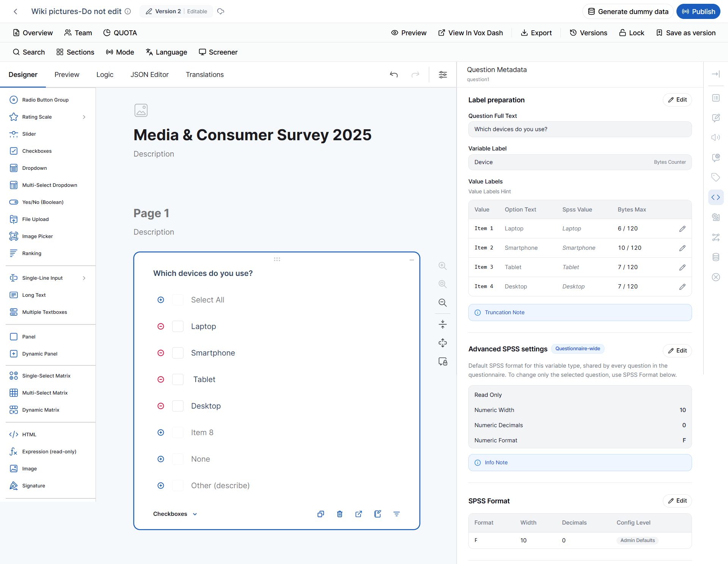Click the undo arrow icon

pyautogui.click(x=394, y=75)
